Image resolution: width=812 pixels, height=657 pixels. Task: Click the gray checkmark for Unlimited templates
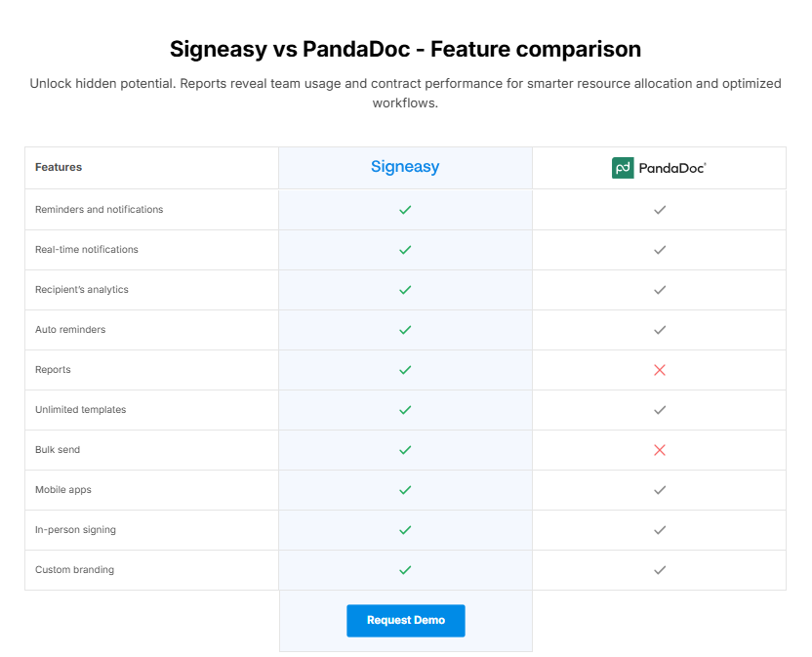coord(659,409)
